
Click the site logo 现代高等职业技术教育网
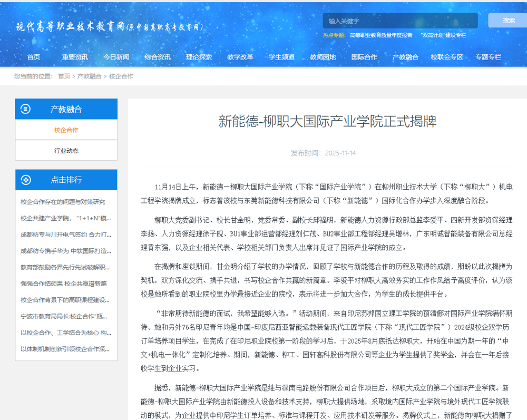point(109,27)
